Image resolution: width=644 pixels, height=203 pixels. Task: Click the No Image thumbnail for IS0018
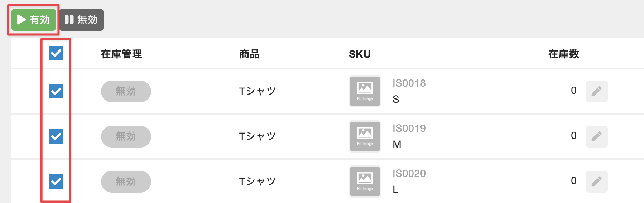click(365, 91)
